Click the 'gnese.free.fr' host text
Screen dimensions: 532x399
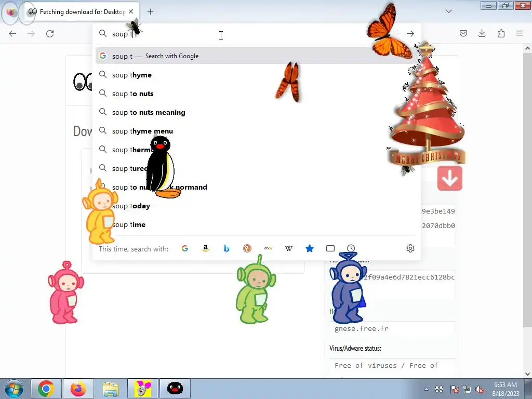coord(362,328)
